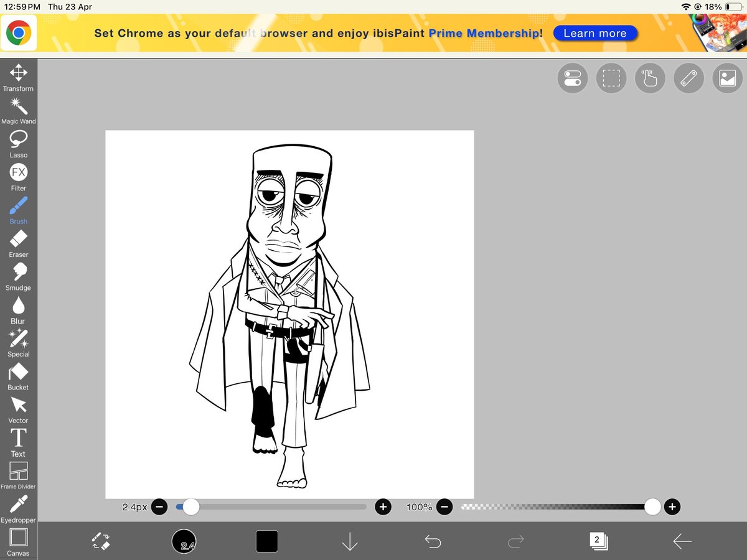Screen dimensions: 747x560
Task: Redo the undone action
Action: click(516, 541)
